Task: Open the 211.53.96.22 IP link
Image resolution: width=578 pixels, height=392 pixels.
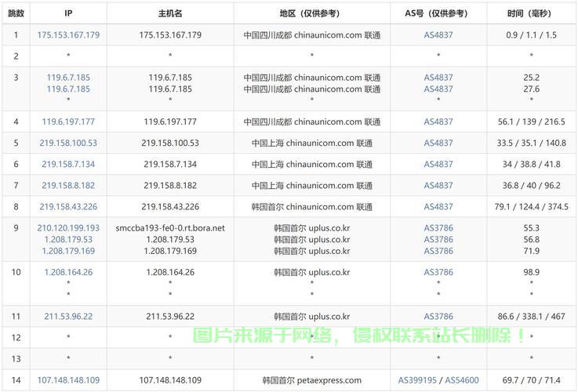Action: tap(68, 316)
